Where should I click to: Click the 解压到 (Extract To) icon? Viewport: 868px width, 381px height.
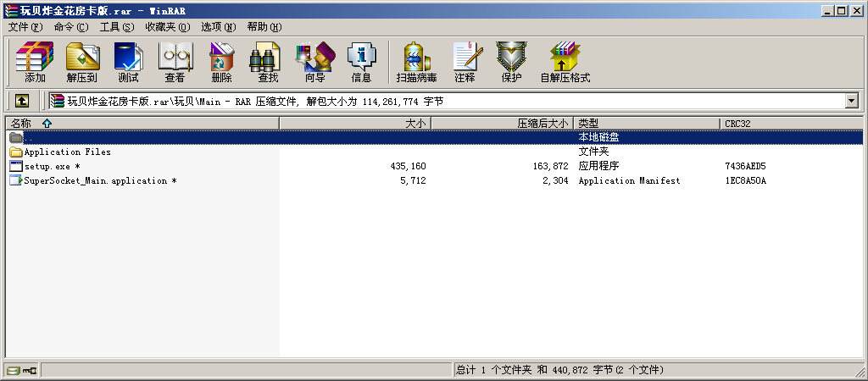[82, 62]
